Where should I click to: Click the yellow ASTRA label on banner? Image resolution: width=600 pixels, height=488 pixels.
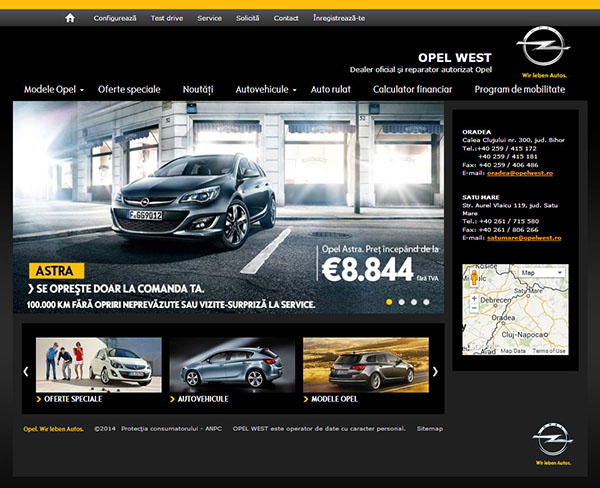56,271
